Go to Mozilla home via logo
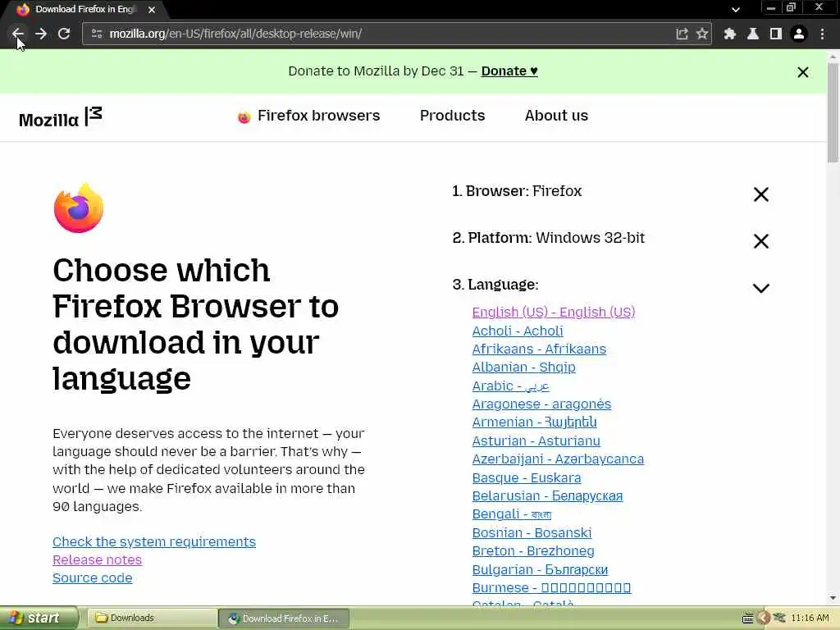Screen dimensions: 840x630 tap(60, 116)
